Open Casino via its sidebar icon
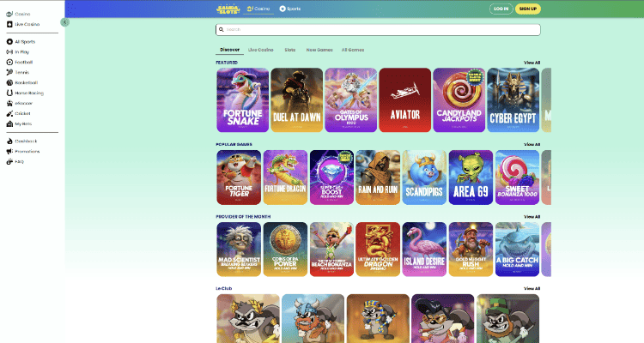The image size is (644, 343). pyautogui.click(x=9, y=14)
